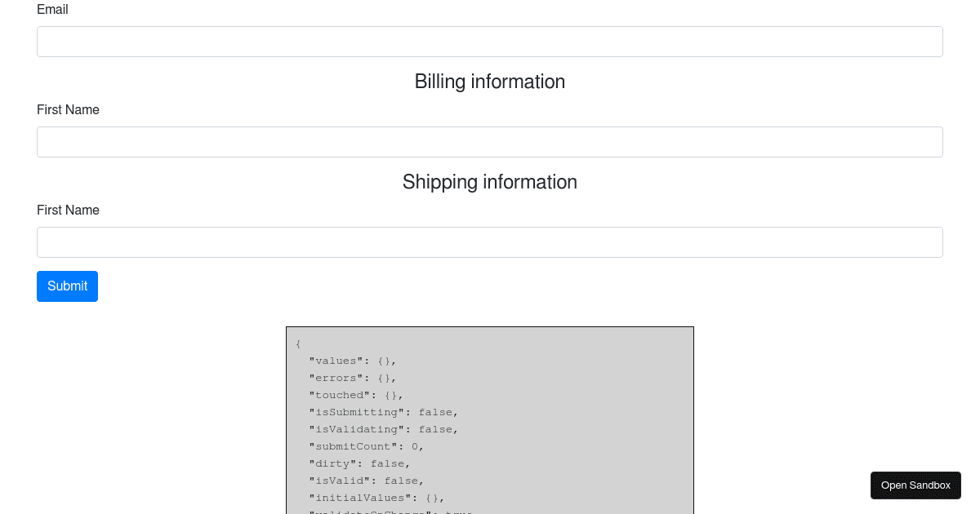Click the "submitCount": 0 entry
Image resolution: width=980 pixels, height=514 pixels.
point(367,447)
